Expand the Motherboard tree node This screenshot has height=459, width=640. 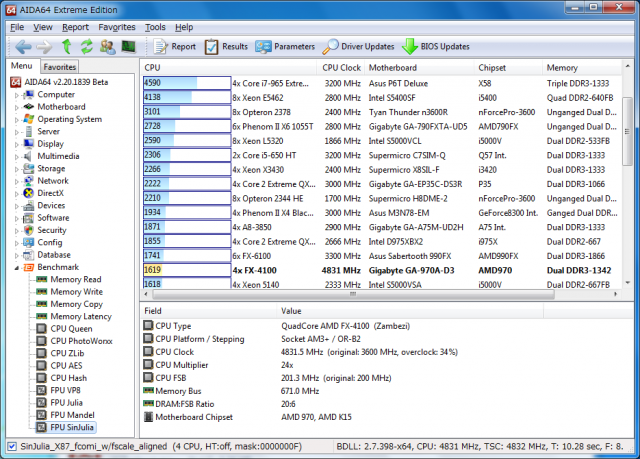[x=17, y=107]
